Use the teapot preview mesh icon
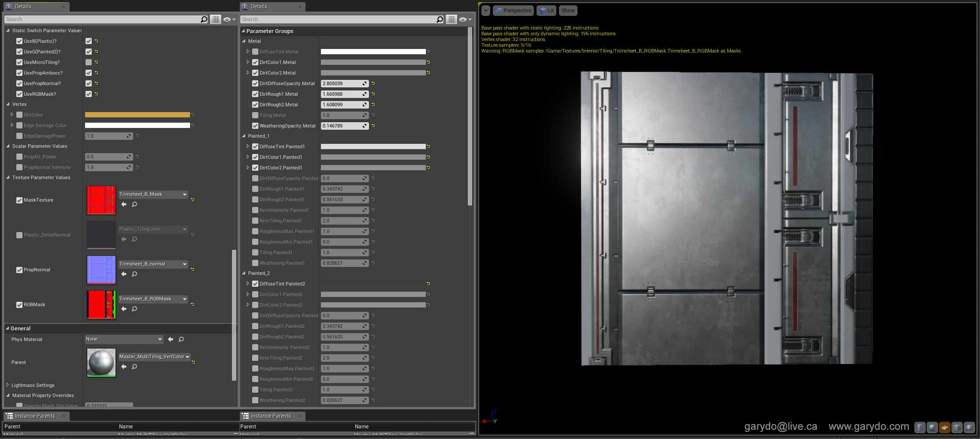 [969, 427]
